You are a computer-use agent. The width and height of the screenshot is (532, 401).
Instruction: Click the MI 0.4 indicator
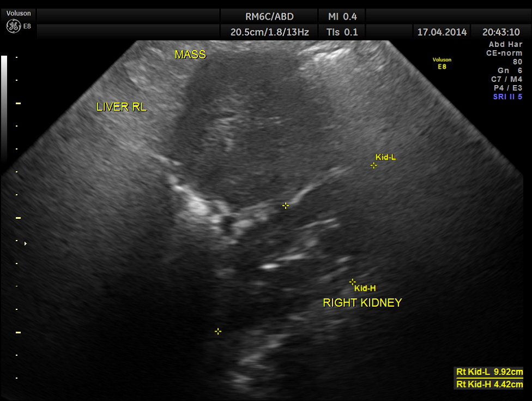[342, 16]
